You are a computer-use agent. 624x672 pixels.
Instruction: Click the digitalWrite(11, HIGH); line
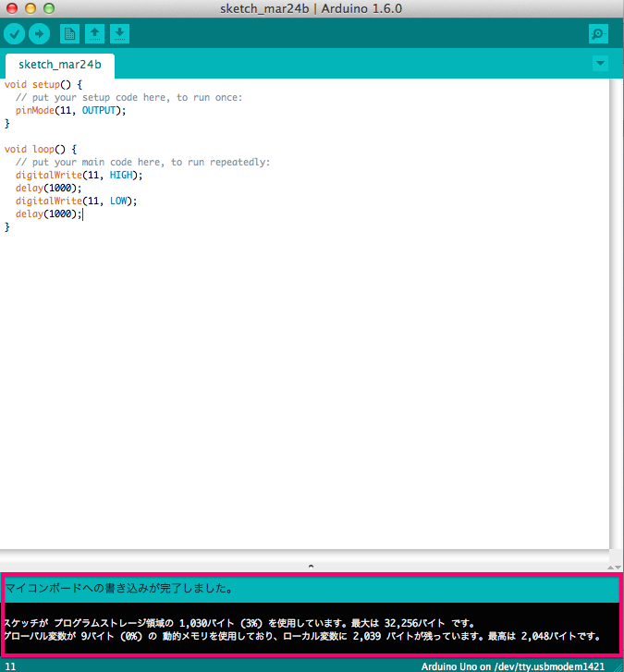(79, 175)
